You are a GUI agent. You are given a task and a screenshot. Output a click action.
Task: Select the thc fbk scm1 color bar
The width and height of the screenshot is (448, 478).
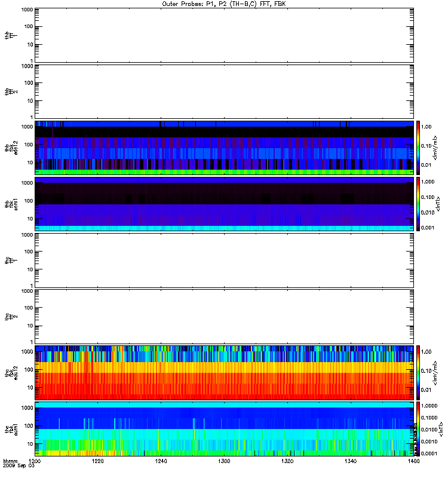pos(418,429)
